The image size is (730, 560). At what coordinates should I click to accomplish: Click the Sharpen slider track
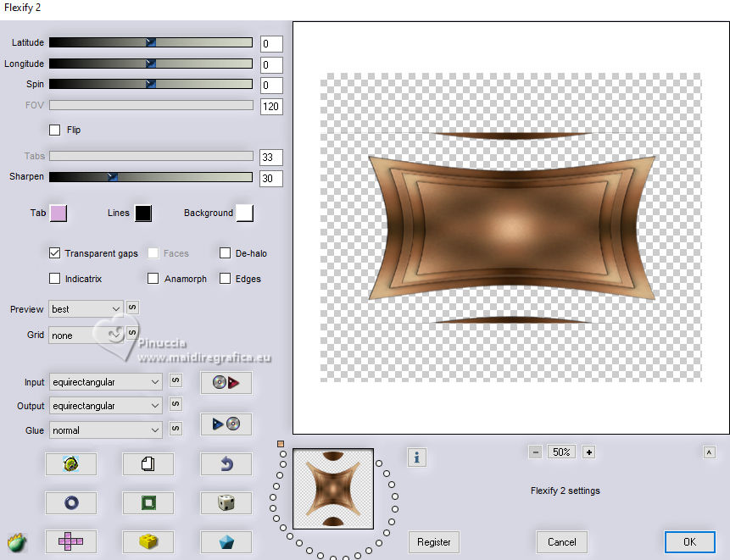click(151, 177)
